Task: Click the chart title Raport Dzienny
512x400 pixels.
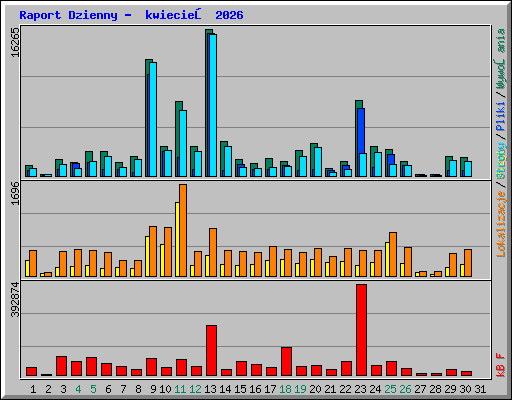Action: click(x=68, y=15)
